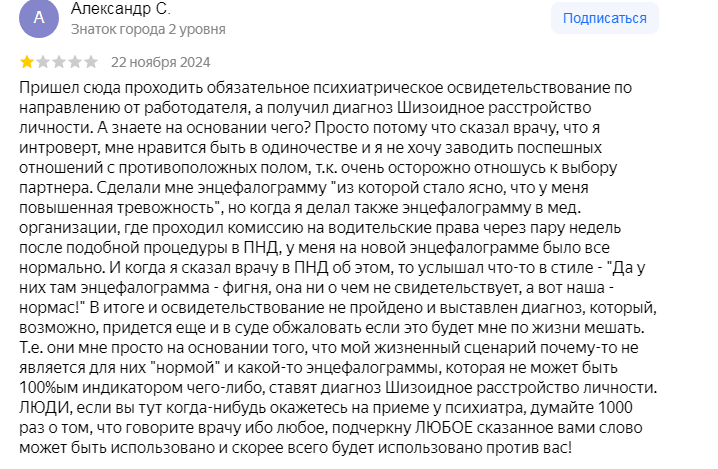Click the third gray rating star

click(x=59, y=62)
